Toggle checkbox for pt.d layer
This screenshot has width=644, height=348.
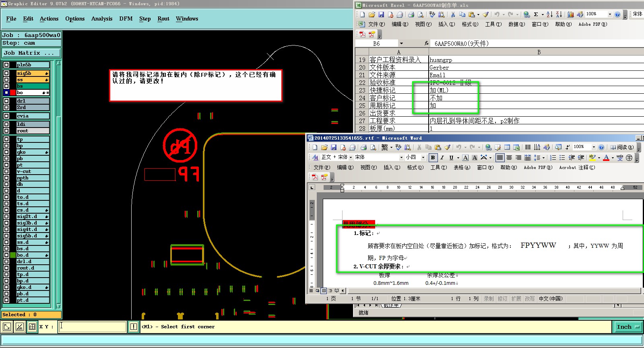(6, 300)
